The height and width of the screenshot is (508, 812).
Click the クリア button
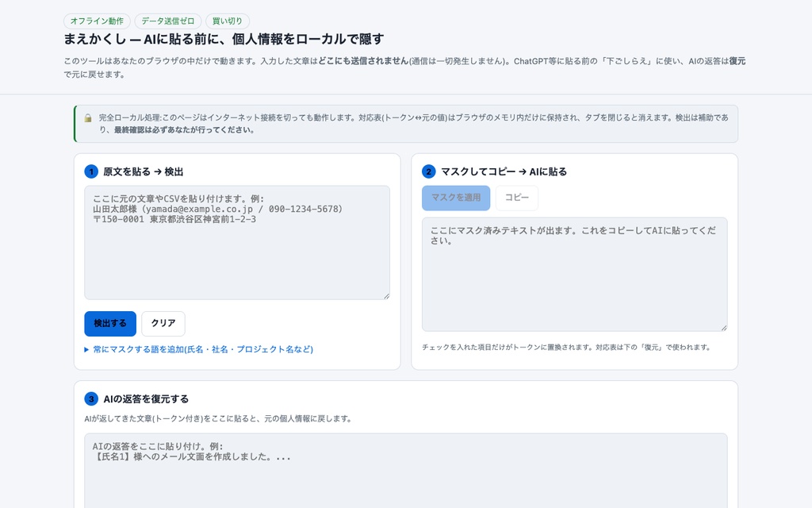coord(163,324)
